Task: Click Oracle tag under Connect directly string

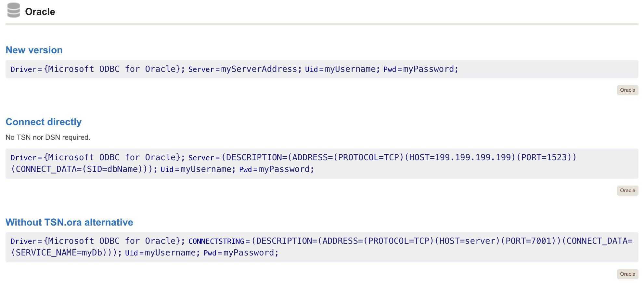Action: click(627, 190)
